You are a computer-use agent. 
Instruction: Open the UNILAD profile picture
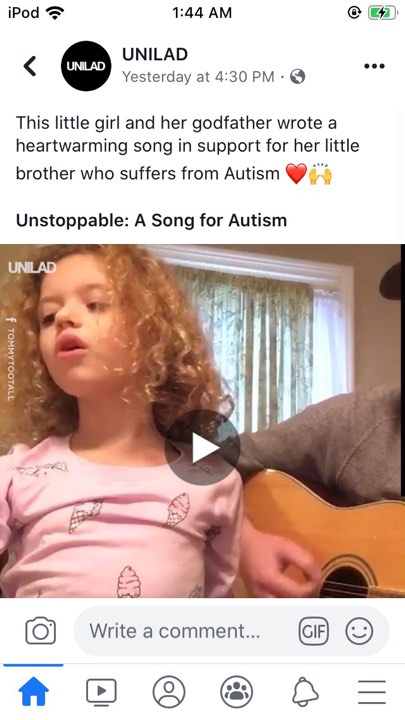tap(86, 66)
